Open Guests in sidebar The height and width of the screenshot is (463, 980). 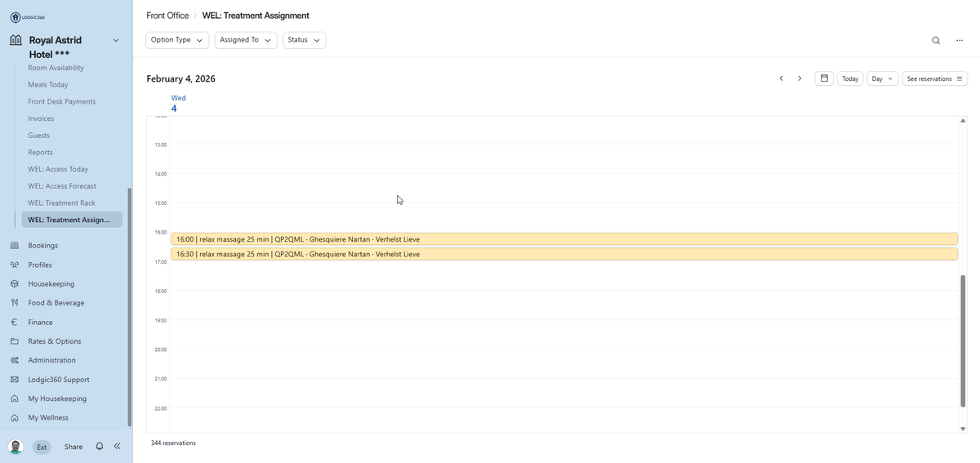coord(38,136)
